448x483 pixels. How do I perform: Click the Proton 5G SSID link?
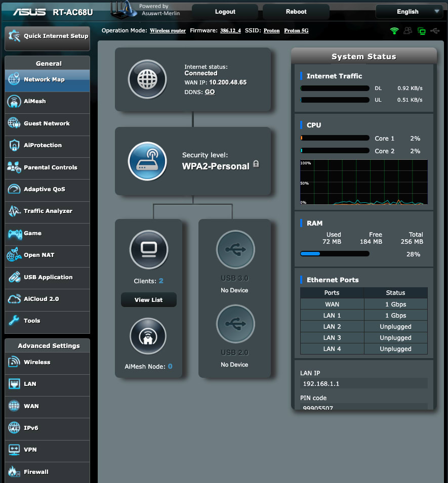[x=296, y=30]
